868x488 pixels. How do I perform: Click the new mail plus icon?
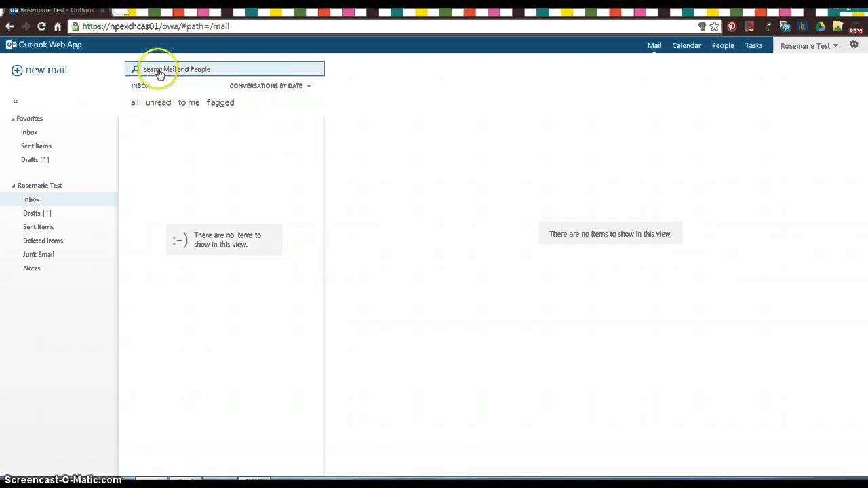(17, 70)
